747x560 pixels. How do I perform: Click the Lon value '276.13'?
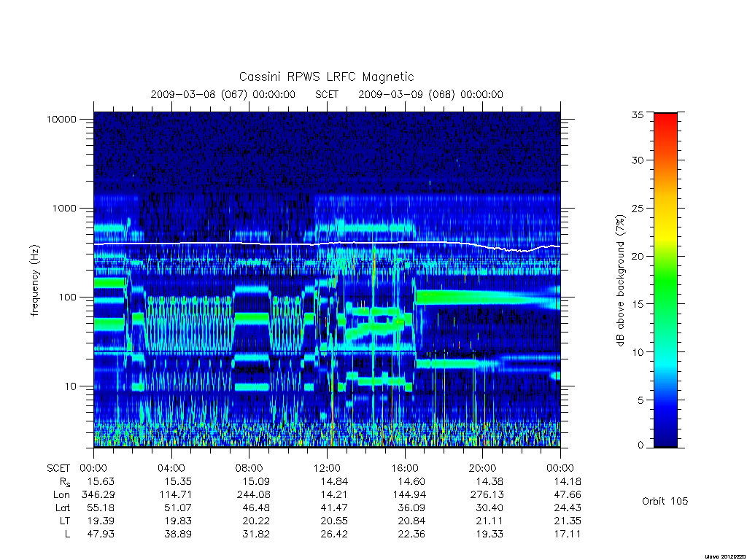pyautogui.click(x=487, y=495)
